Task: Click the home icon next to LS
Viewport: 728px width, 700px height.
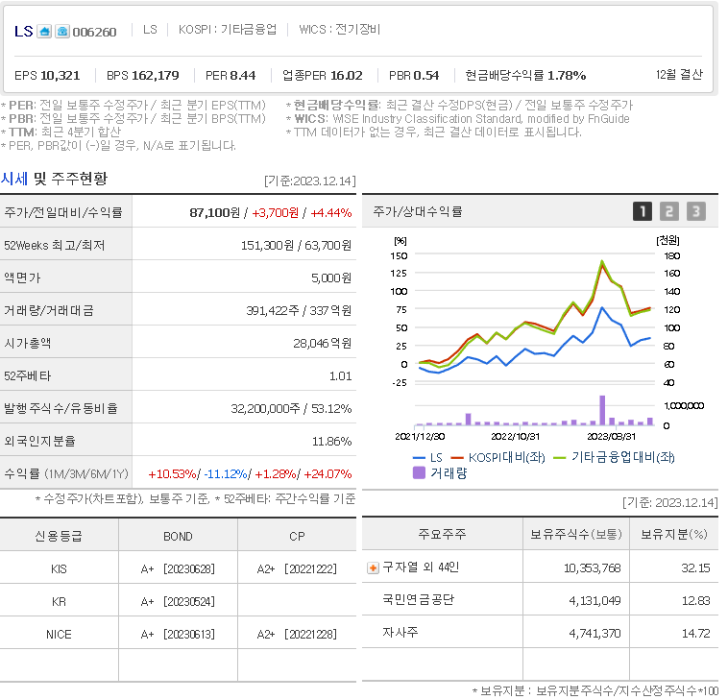Action: pyautogui.click(x=44, y=32)
